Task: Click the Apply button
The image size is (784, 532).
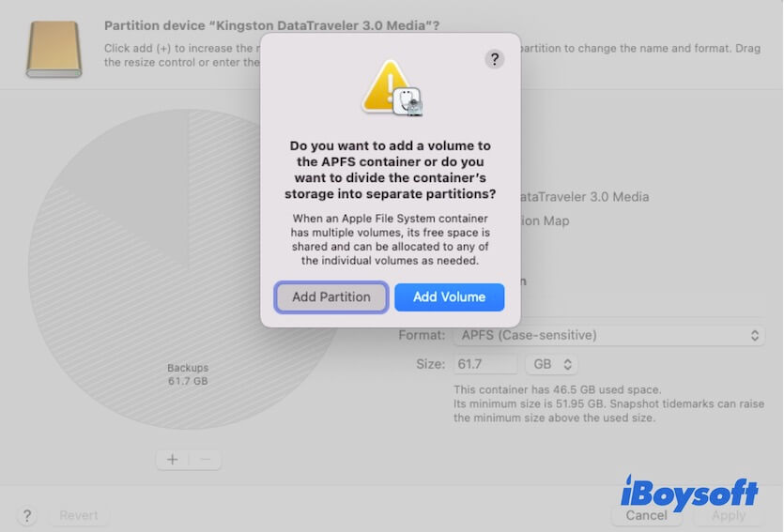Action: click(x=729, y=515)
